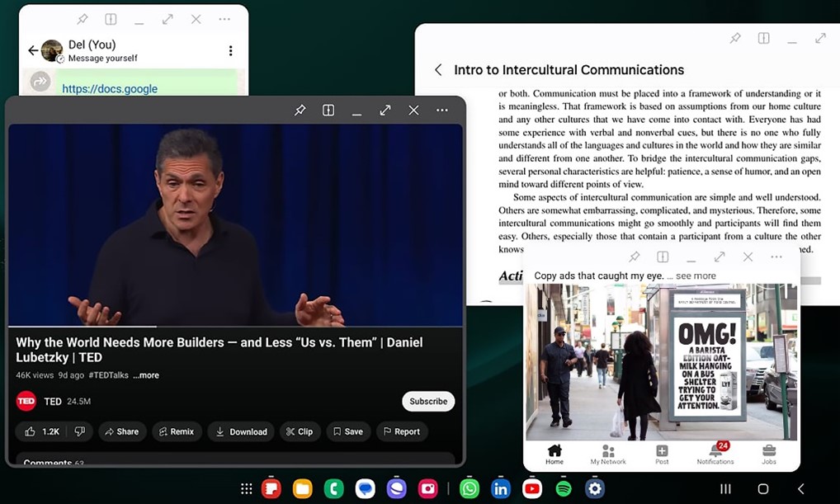Viewport: 840px width, 504px height.
Task: Open the TED channel avatar
Action: (x=26, y=401)
